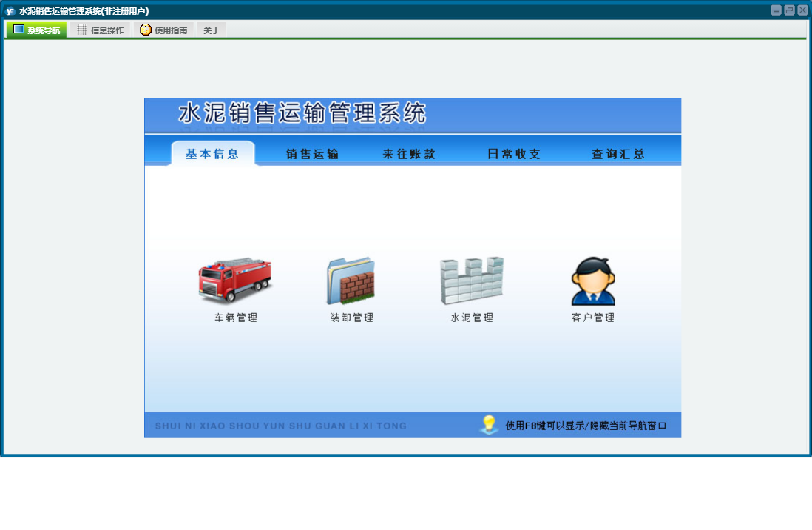
Task: Select the 基本信息 tab
Action: click(212, 153)
